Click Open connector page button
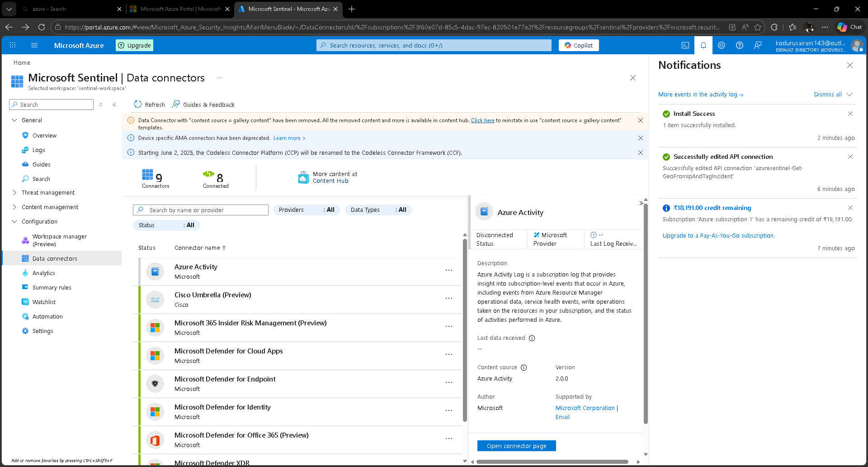 click(x=516, y=446)
